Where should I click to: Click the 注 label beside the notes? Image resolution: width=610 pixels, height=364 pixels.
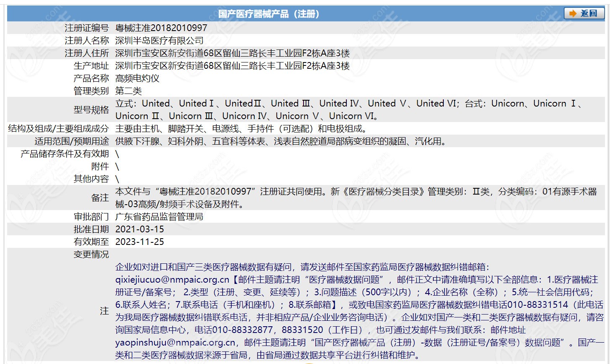point(105,311)
